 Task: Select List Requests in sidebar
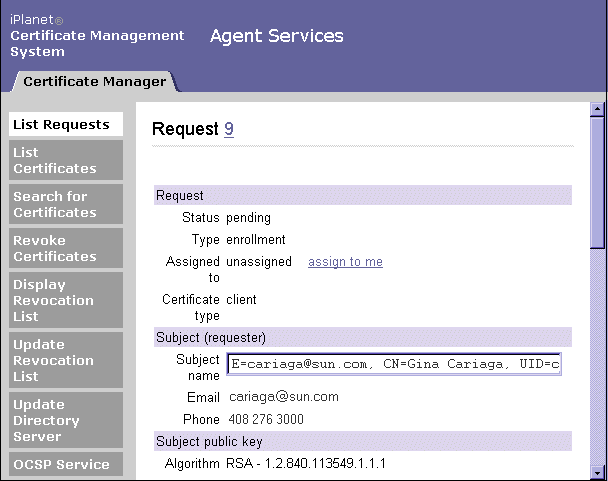(66, 124)
